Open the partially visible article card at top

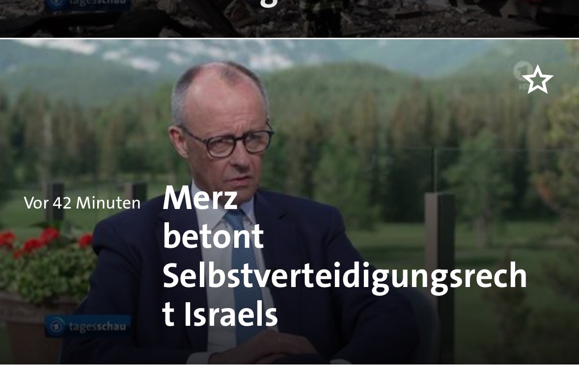[x=290, y=19]
